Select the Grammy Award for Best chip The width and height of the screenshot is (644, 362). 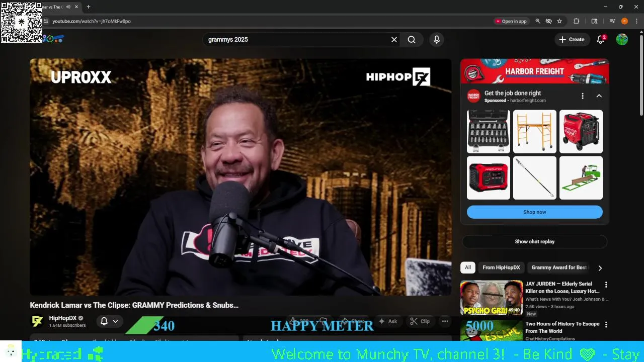[559, 267]
